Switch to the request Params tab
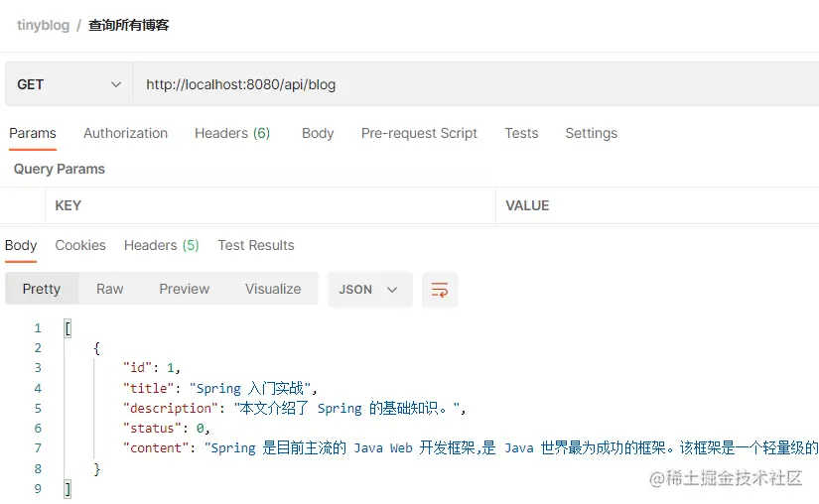 [x=33, y=134]
